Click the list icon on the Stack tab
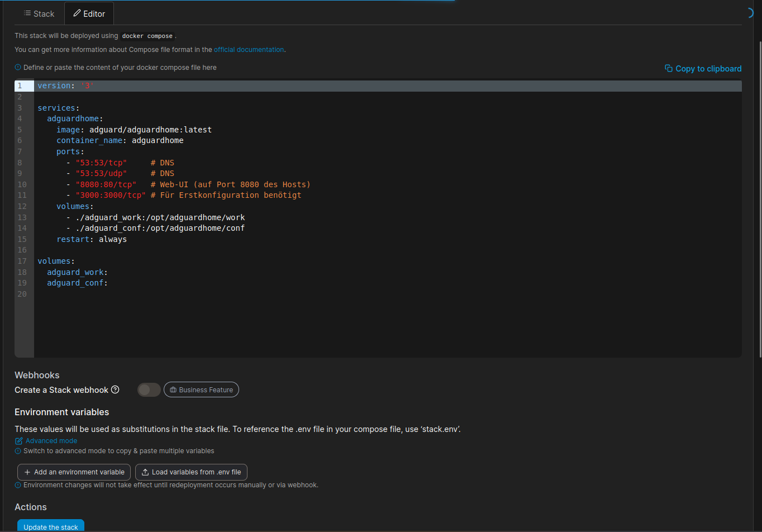Image resolution: width=762 pixels, height=532 pixels. point(27,13)
